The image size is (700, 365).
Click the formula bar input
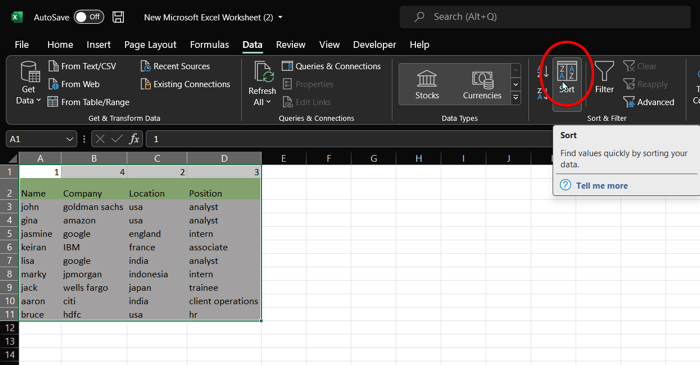point(350,139)
